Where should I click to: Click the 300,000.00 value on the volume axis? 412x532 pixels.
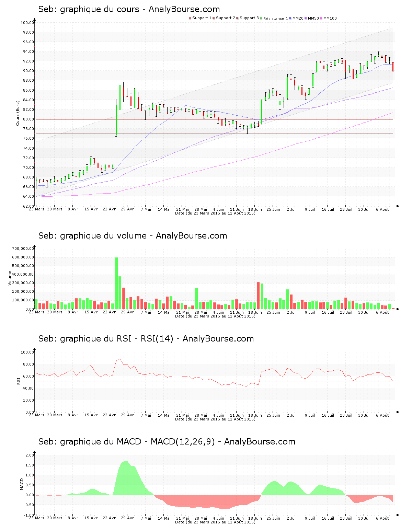click(x=23, y=283)
